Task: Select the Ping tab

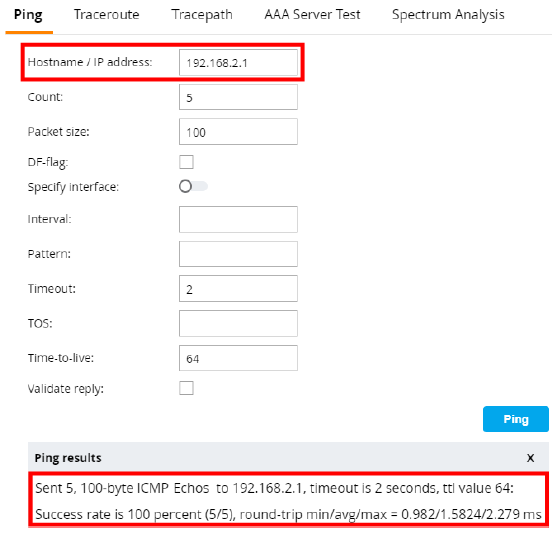Action: tap(28, 15)
